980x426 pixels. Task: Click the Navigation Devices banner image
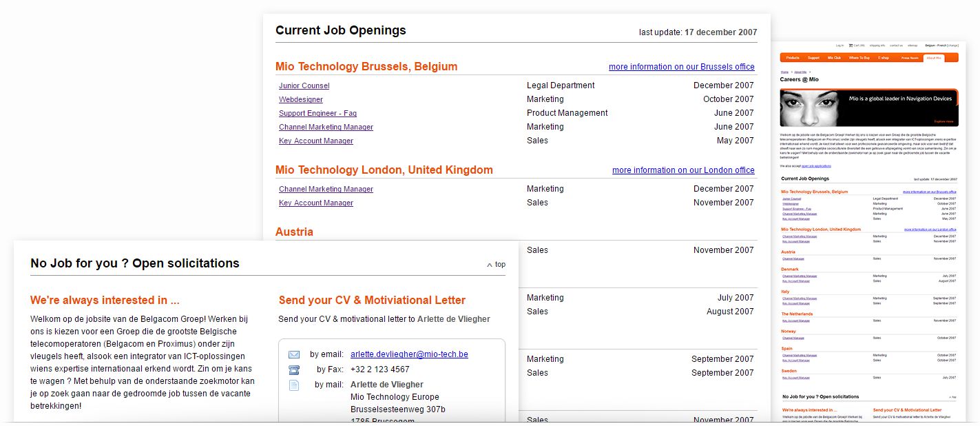coord(868,108)
